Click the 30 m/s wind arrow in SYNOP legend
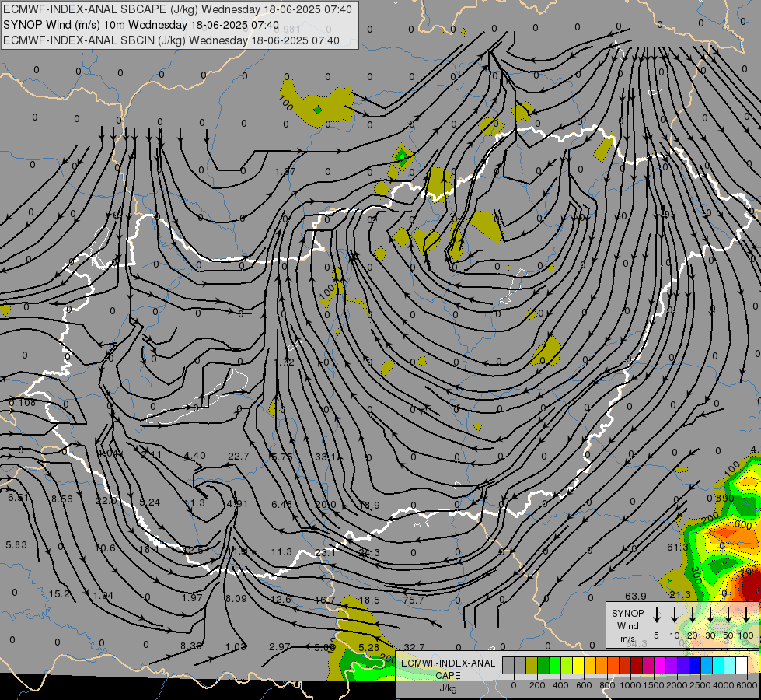 [710, 615]
